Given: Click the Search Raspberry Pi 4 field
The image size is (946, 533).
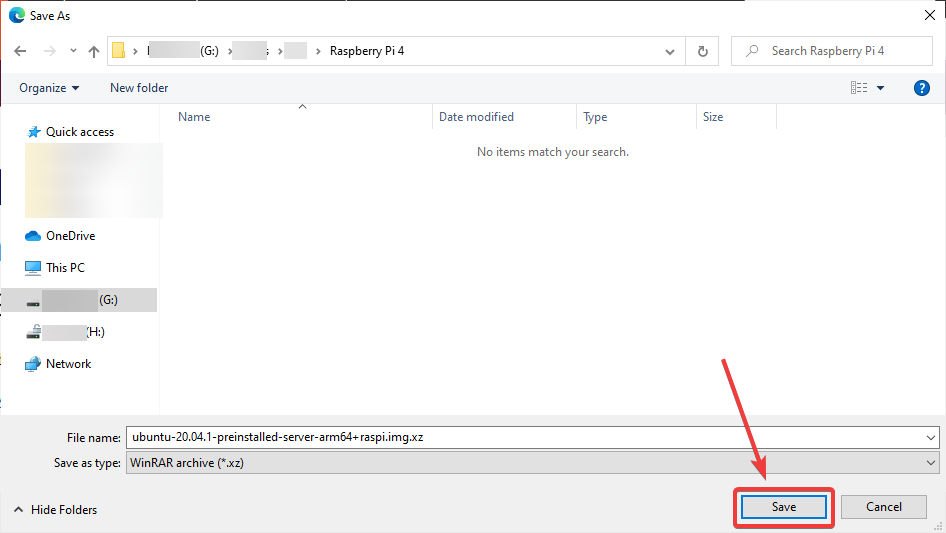Looking at the screenshot, I should (832, 51).
